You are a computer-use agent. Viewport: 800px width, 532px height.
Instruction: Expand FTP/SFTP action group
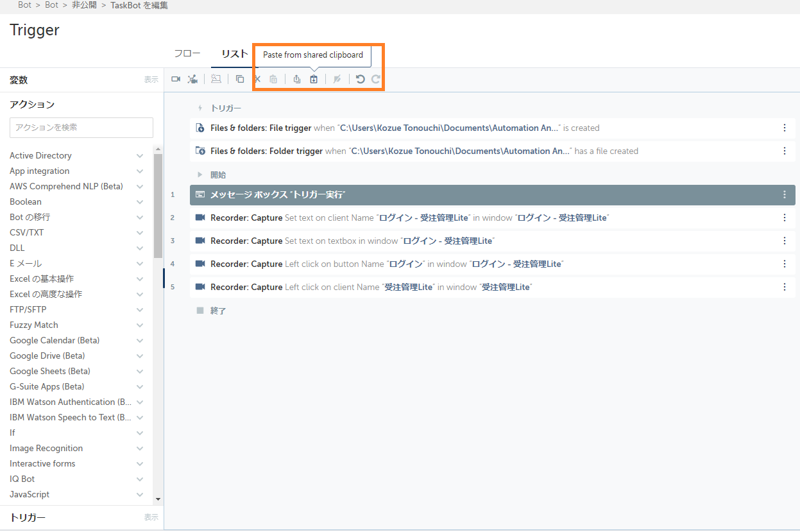(140, 309)
